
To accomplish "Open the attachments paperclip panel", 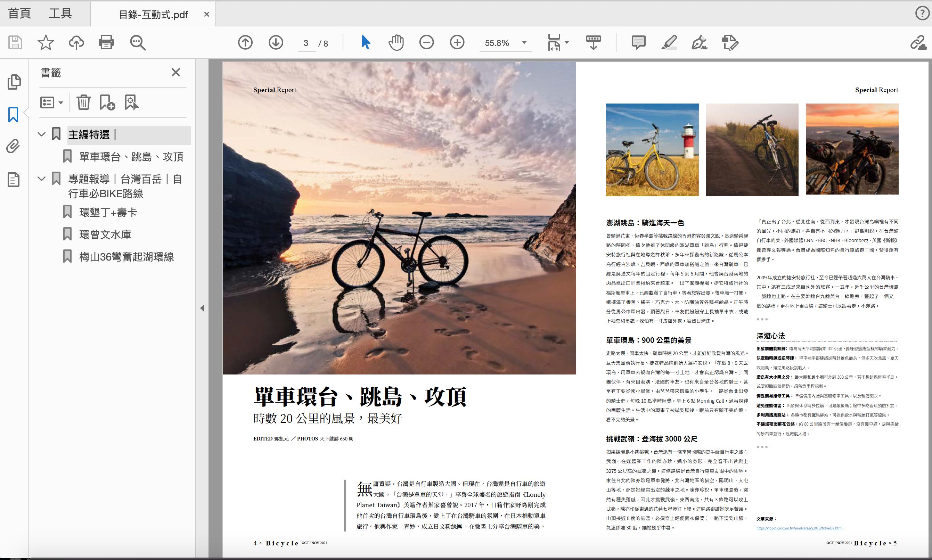I will coord(14,146).
